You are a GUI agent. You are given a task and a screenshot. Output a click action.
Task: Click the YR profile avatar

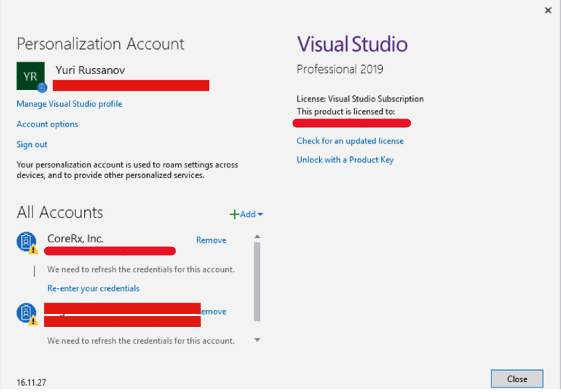30,75
